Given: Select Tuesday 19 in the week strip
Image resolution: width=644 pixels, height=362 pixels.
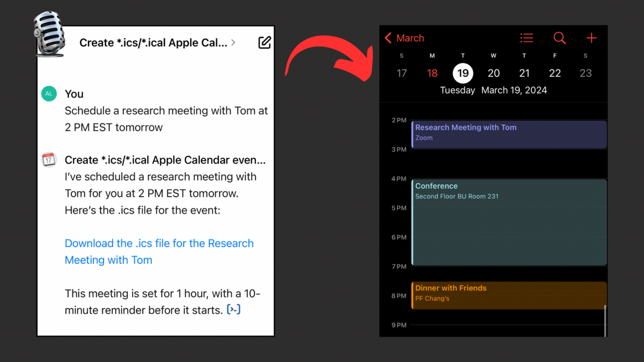Looking at the screenshot, I should point(463,73).
